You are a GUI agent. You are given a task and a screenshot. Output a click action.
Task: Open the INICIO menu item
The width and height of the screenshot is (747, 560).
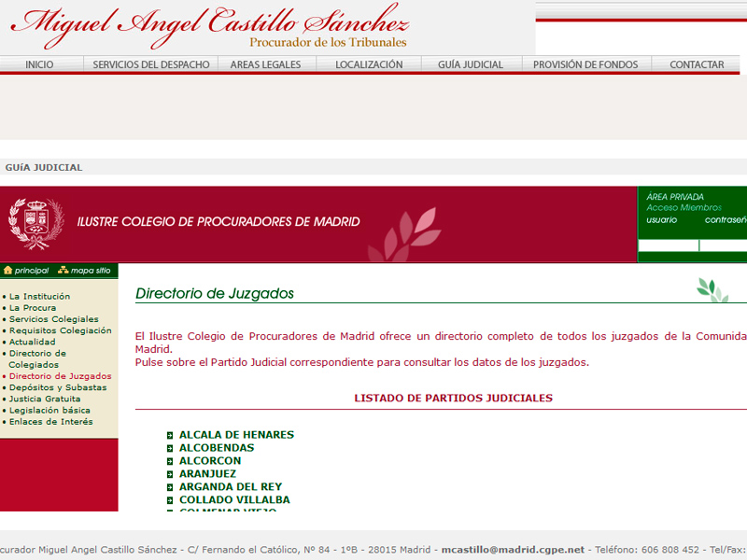(39, 64)
